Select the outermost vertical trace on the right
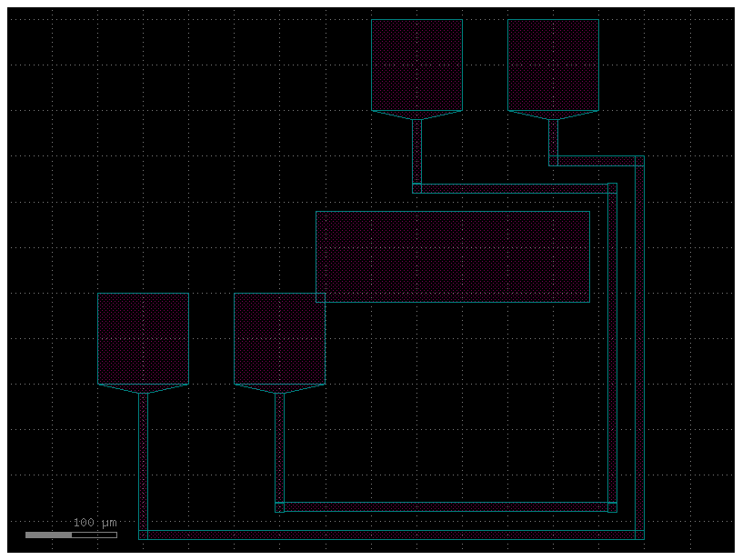 tap(639, 345)
